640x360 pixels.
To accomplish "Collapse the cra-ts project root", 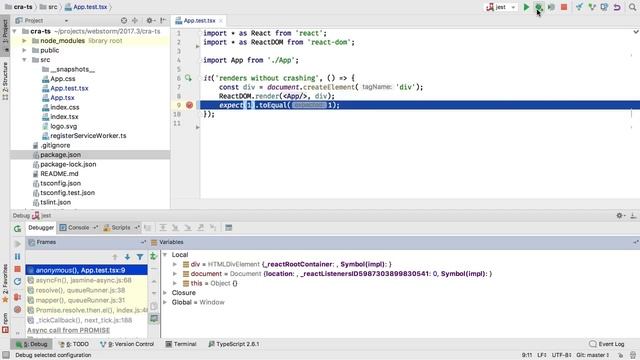I will [15, 31].
